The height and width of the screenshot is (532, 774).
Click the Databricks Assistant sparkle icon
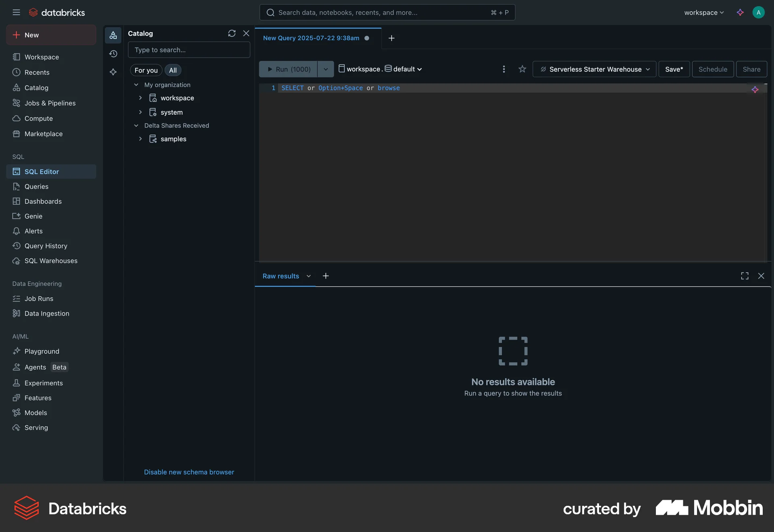click(740, 12)
